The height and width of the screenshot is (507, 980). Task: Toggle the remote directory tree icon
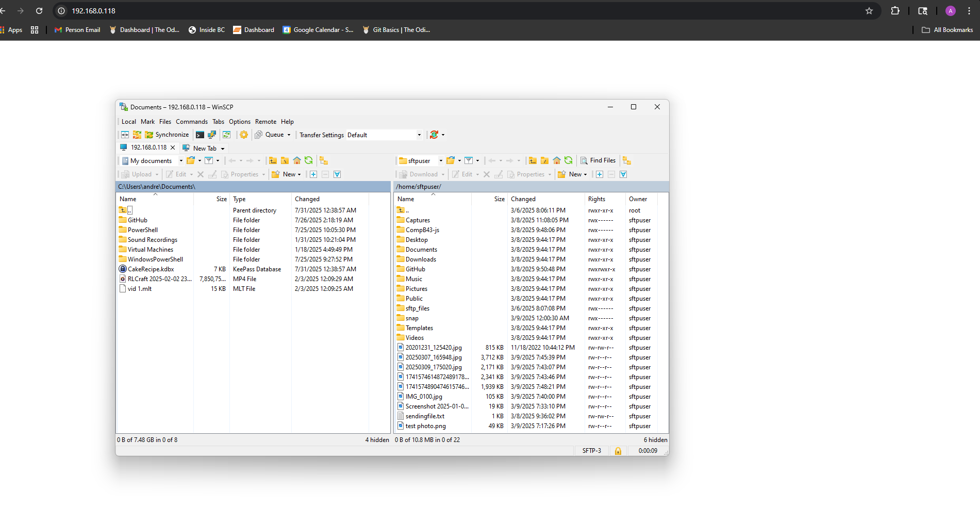pyautogui.click(x=627, y=160)
